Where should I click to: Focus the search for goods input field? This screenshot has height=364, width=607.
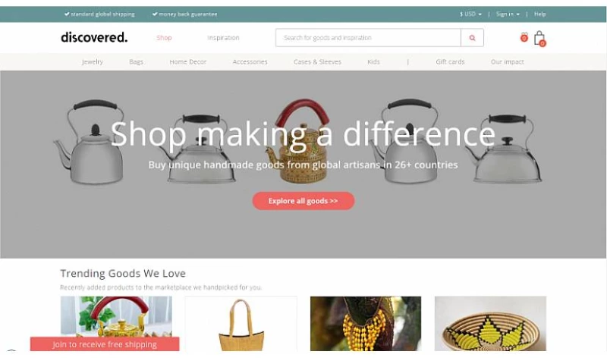pos(368,38)
